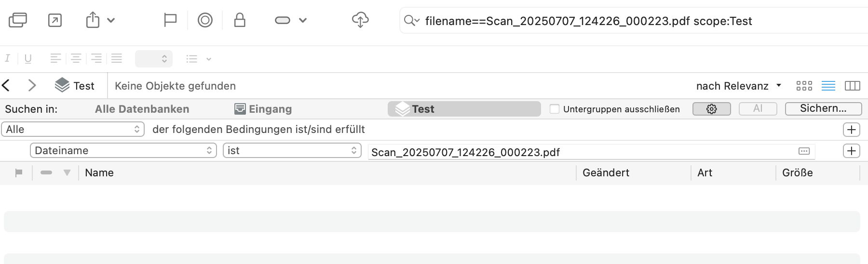
Task: Enable Untergruppen ausschließen checkbox
Action: point(555,109)
